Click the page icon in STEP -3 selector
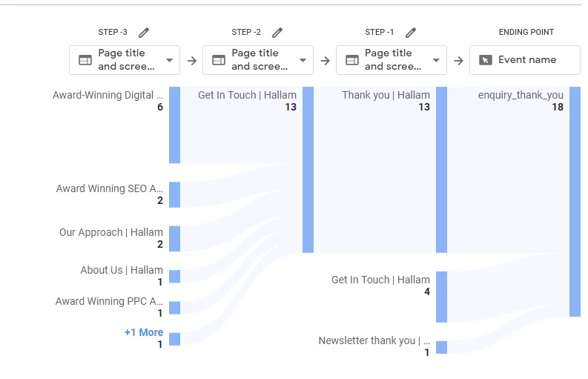This screenshot has height=379, width=588. coord(85,60)
